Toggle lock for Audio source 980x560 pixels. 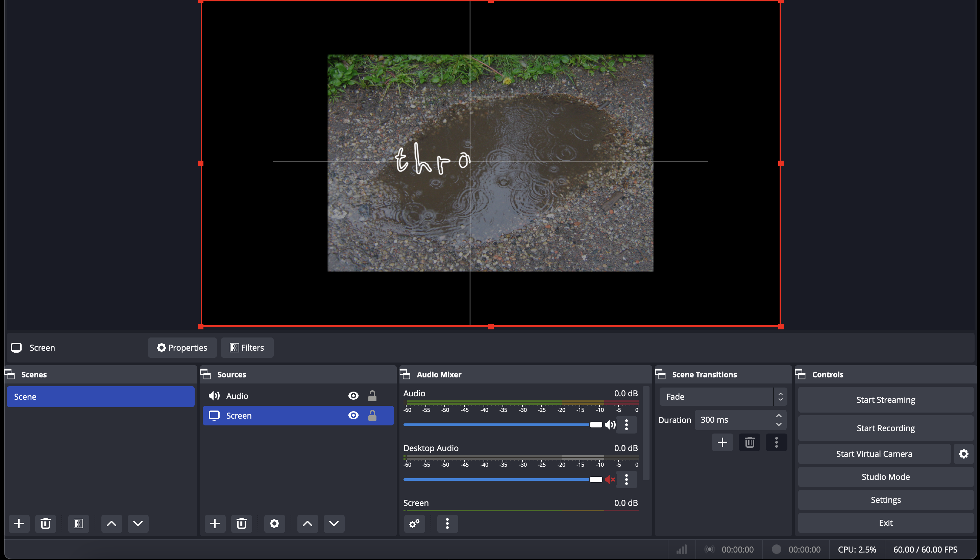(x=372, y=396)
